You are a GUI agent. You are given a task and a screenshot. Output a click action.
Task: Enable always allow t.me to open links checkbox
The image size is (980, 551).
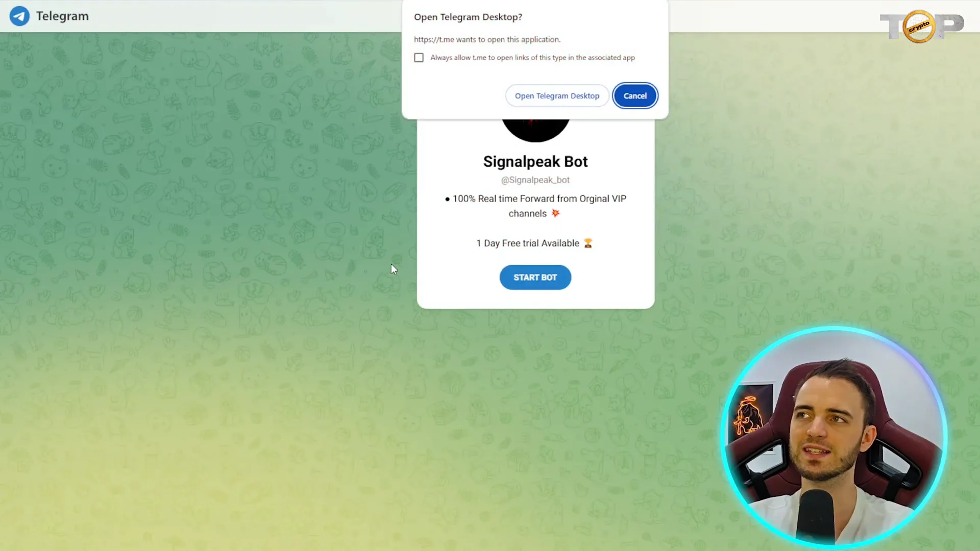pyautogui.click(x=419, y=57)
